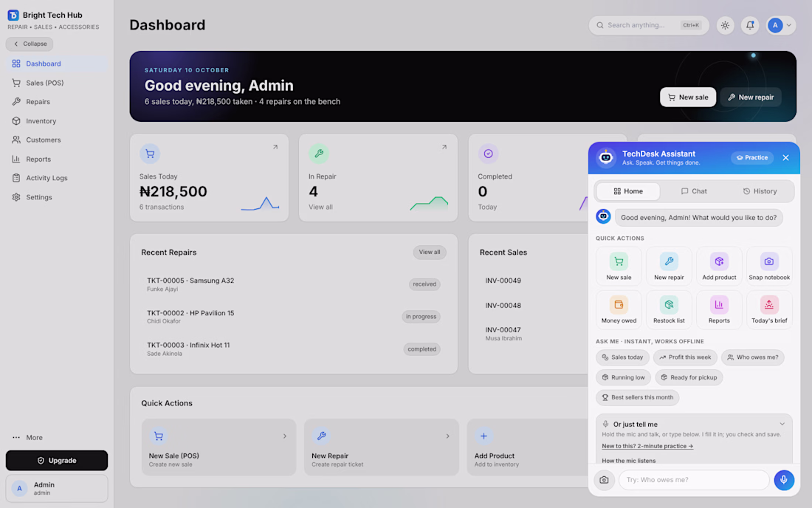The height and width of the screenshot is (508, 812).
Task: Click the theme toggle sun icon
Action: pos(725,25)
